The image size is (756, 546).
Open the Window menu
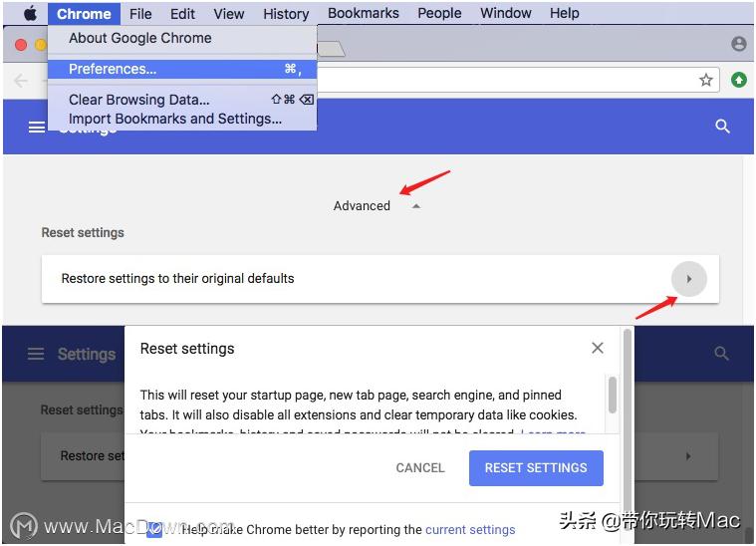click(506, 13)
